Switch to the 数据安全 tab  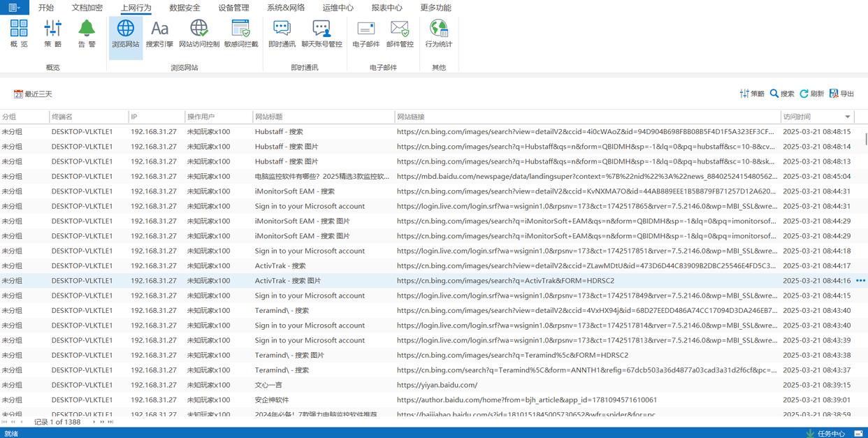coord(185,8)
